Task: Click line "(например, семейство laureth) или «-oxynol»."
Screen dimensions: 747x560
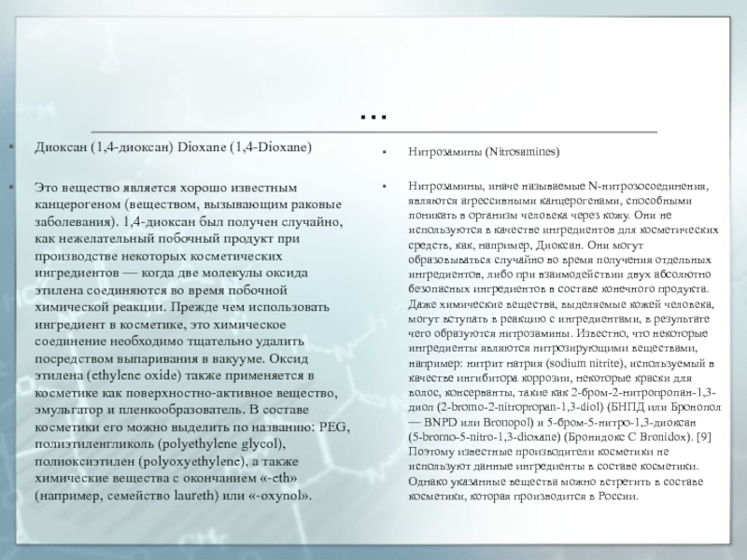Action: click(174, 497)
